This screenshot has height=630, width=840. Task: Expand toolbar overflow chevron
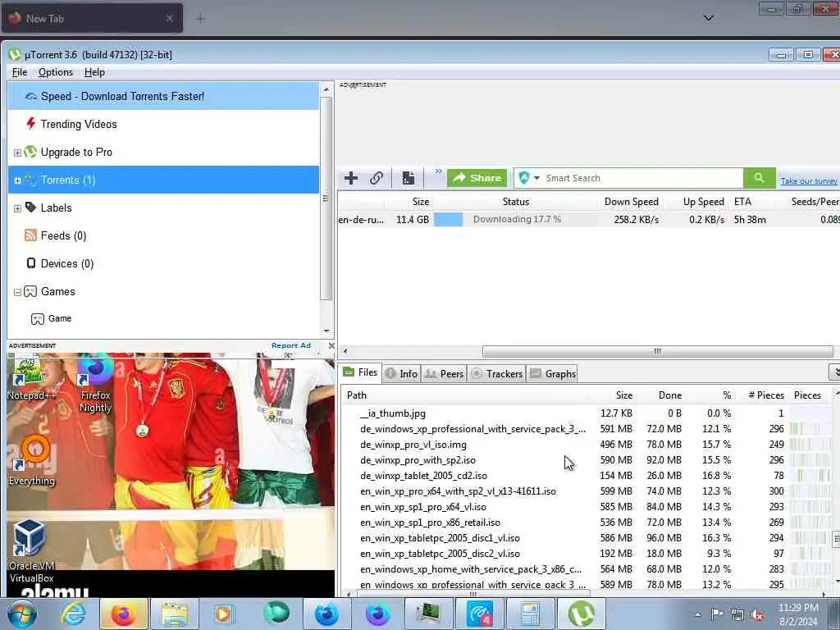click(x=438, y=171)
